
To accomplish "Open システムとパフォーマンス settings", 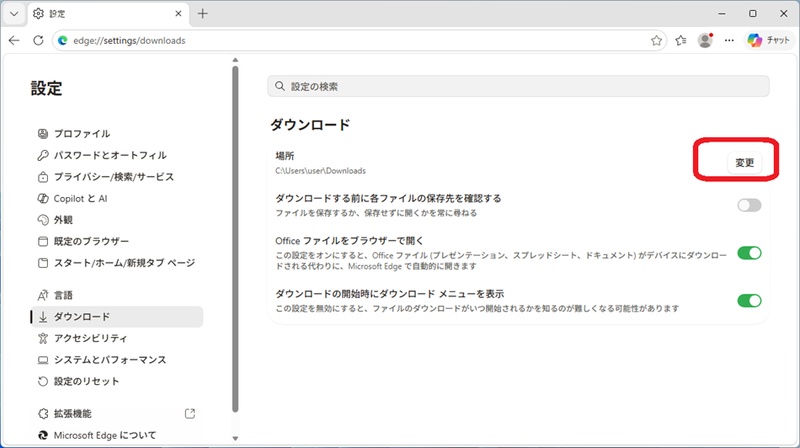I will coord(117,360).
